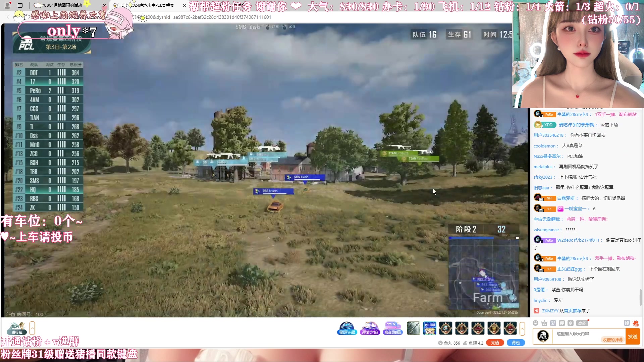
Task: Click the 通行证 pass icon
Action: coord(17,328)
